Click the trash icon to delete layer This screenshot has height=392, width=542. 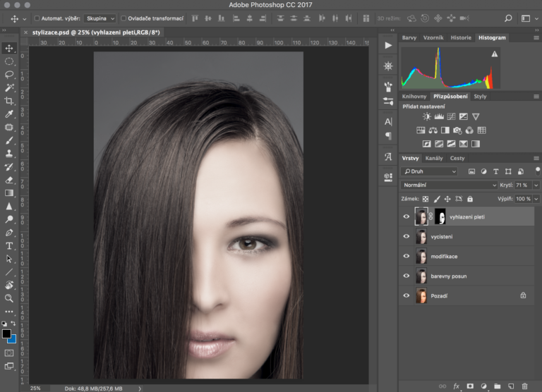[x=524, y=386]
